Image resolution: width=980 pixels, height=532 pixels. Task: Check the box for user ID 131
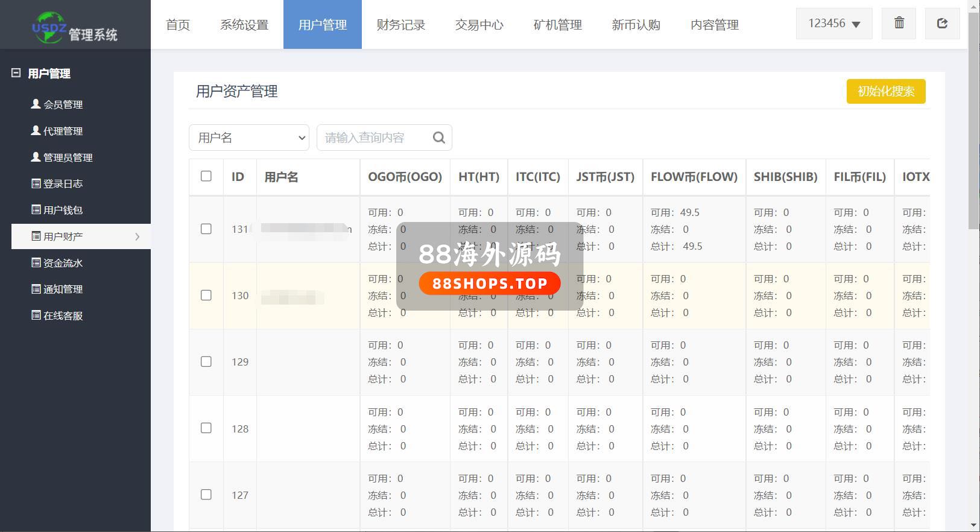coord(206,229)
